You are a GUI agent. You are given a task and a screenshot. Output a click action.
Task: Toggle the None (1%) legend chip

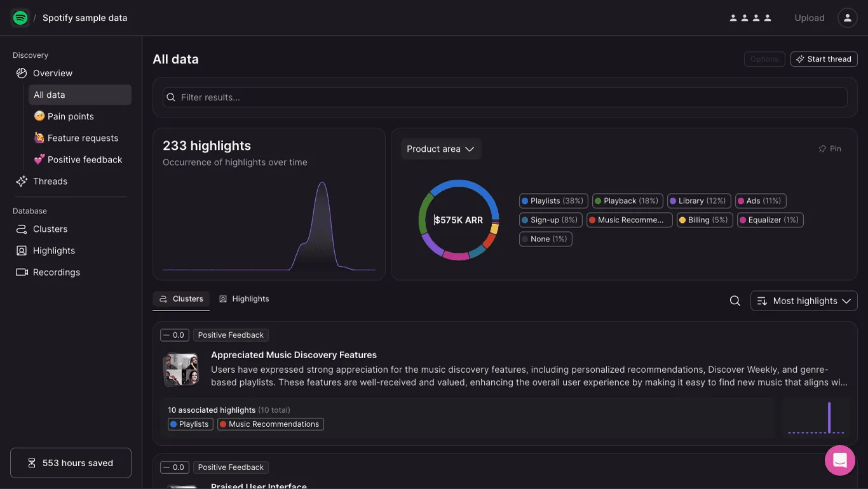[x=546, y=239]
